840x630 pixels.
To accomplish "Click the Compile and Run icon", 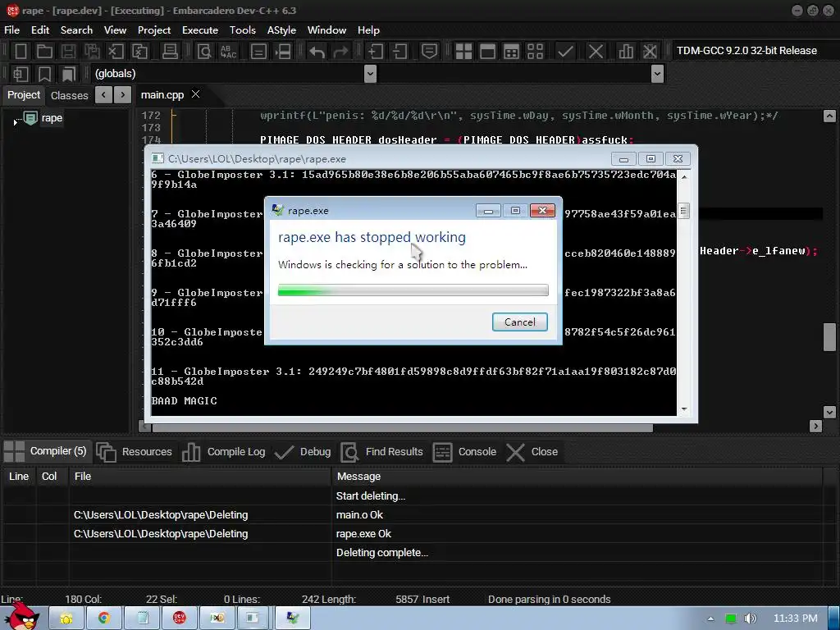I will (x=512, y=52).
